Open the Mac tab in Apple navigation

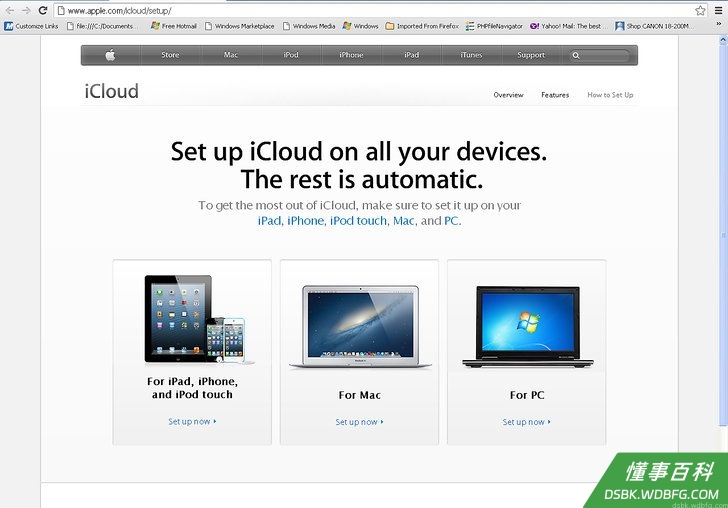231,55
